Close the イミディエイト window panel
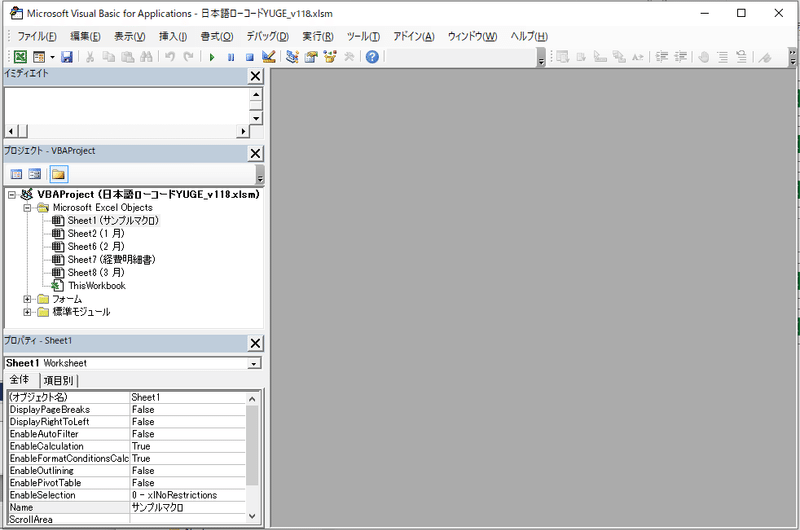The height and width of the screenshot is (530, 800). [255, 76]
